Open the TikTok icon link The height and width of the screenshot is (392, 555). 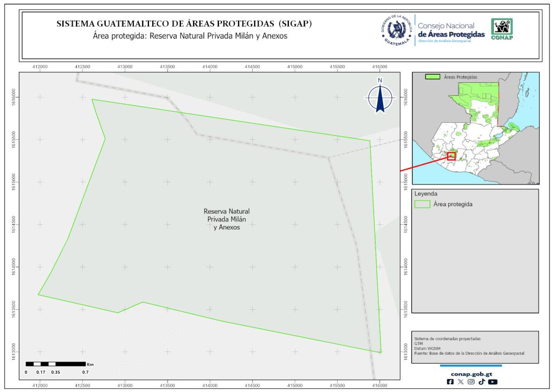pyautogui.click(x=481, y=382)
